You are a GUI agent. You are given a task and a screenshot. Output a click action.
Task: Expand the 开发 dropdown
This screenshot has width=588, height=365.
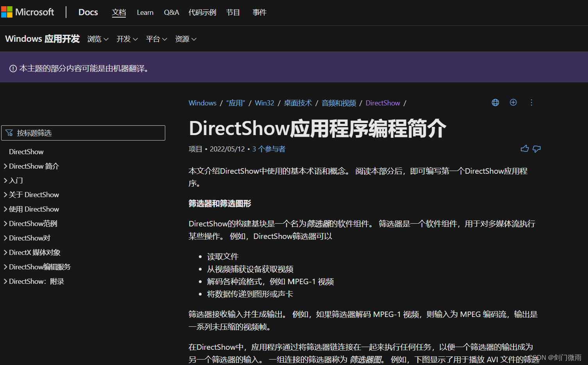pos(127,39)
